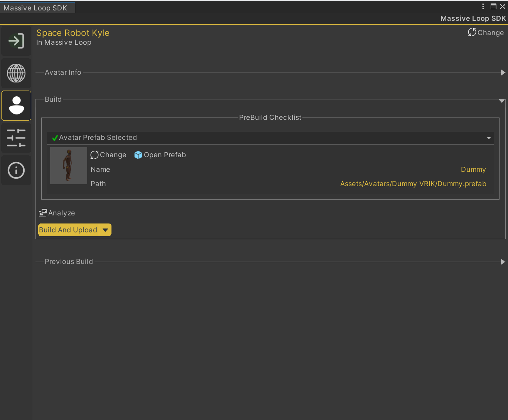508x420 pixels.
Task: Click Change next to the prefab thumbnail
Action: click(108, 155)
